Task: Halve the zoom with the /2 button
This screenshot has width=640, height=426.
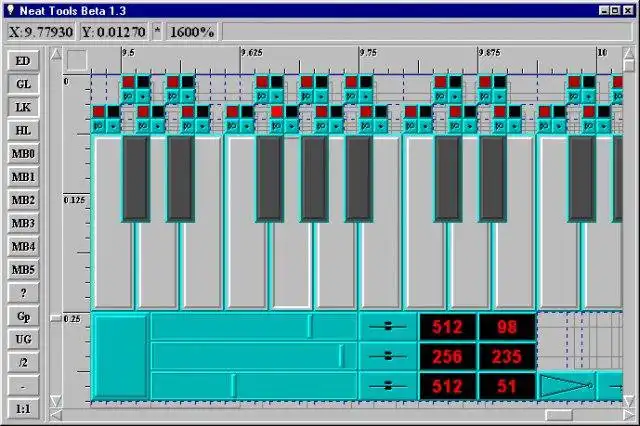Action: pyautogui.click(x=23, y=363)
